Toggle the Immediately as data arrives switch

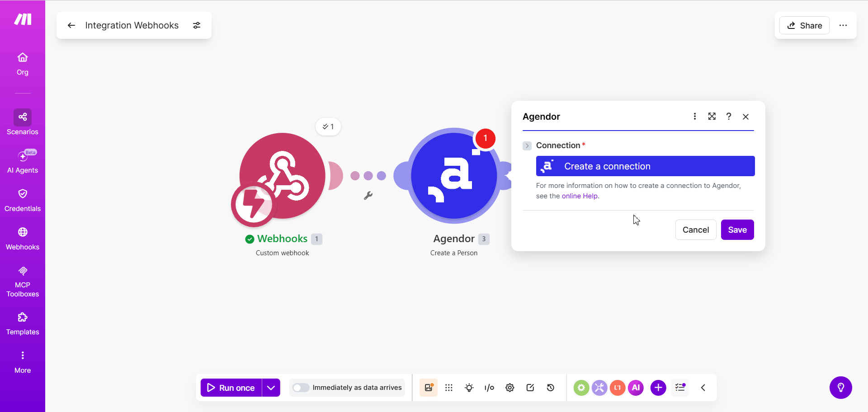(x=301, y=388)
